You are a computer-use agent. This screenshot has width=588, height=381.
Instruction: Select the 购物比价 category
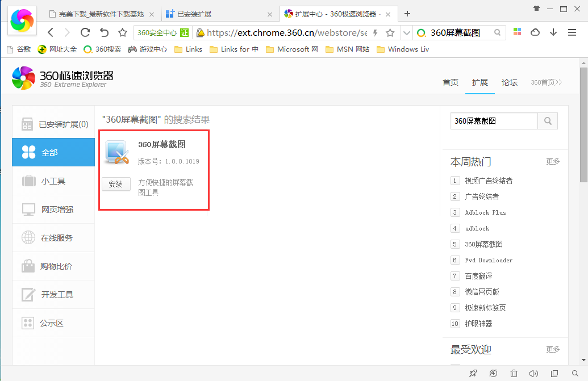click(53, 266)
